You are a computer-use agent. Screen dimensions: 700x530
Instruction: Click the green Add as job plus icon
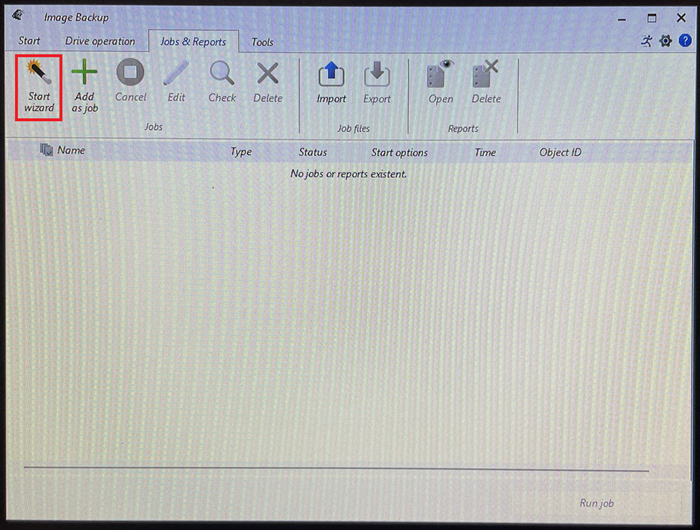click(x=85, y=75)
